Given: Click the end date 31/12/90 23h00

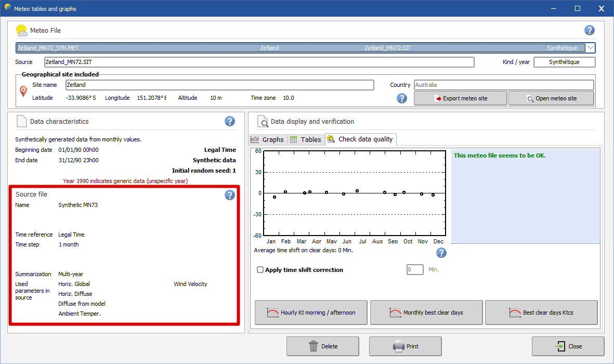Looking at the screenshot, I should [79, 160].
